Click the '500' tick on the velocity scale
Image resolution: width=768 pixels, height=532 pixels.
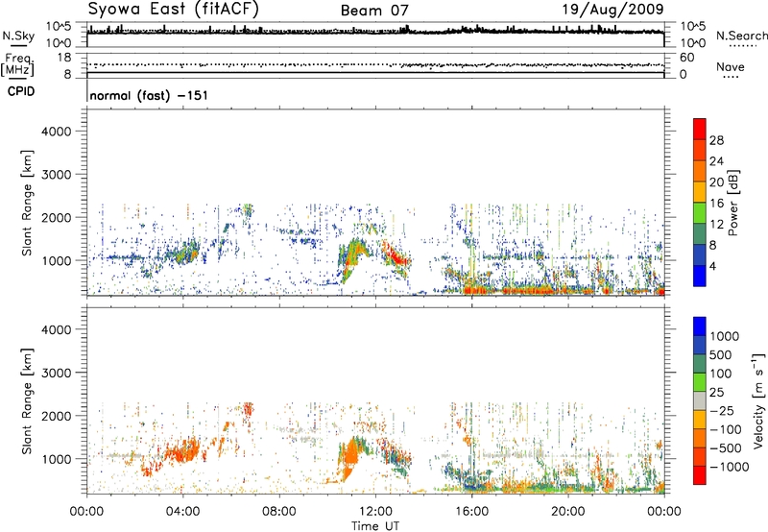(x=721, y=355)
